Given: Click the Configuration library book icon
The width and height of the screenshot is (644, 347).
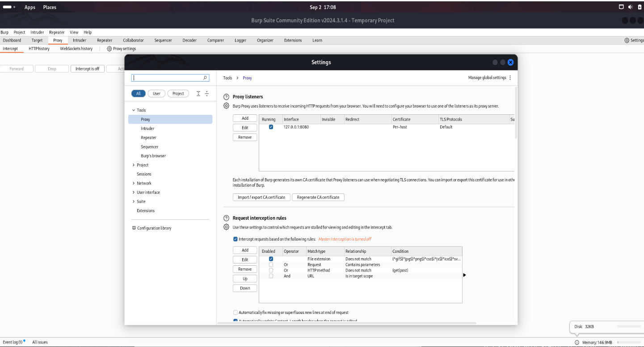Looking at the screenshot, I should coord(134,228).
